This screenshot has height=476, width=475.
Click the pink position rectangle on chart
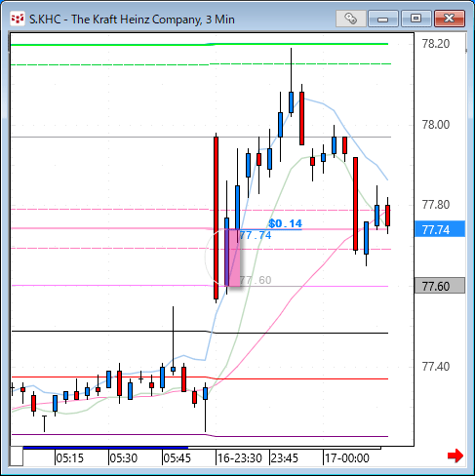[233, 258]
